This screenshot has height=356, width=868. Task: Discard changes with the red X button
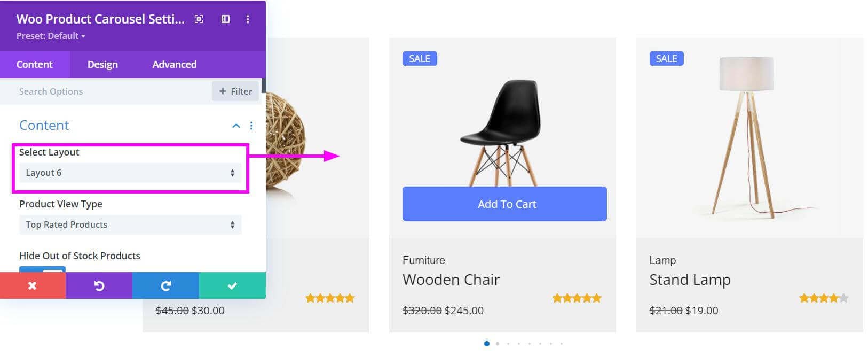(x=33, y=285)
